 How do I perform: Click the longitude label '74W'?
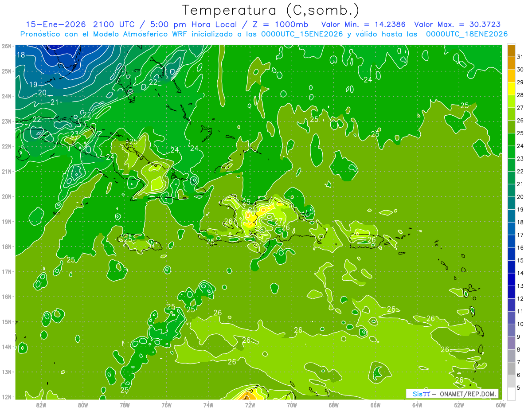[208, 405]
